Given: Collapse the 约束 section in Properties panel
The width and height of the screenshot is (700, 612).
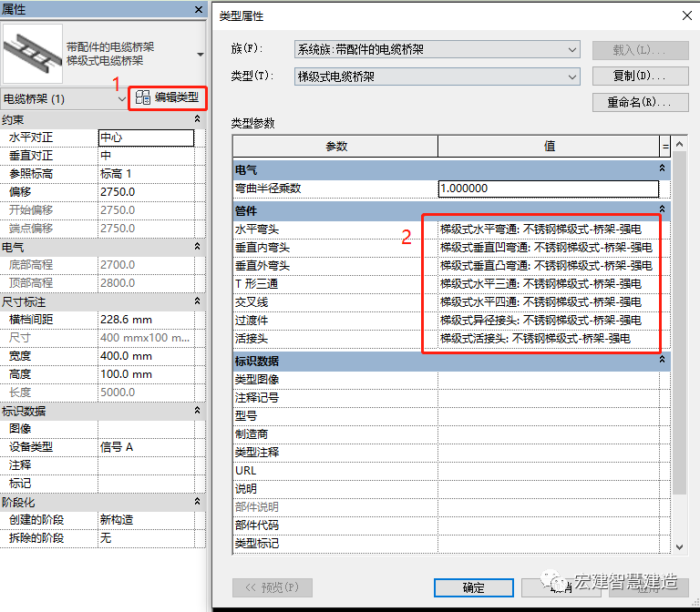Looking at the screenshot, I should tap(197, 119).
